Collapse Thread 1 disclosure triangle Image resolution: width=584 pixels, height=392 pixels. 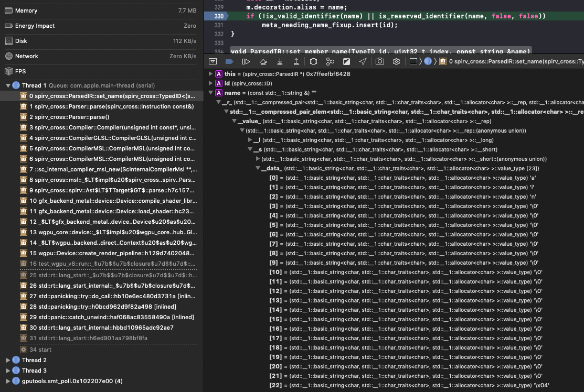(8, 85)
